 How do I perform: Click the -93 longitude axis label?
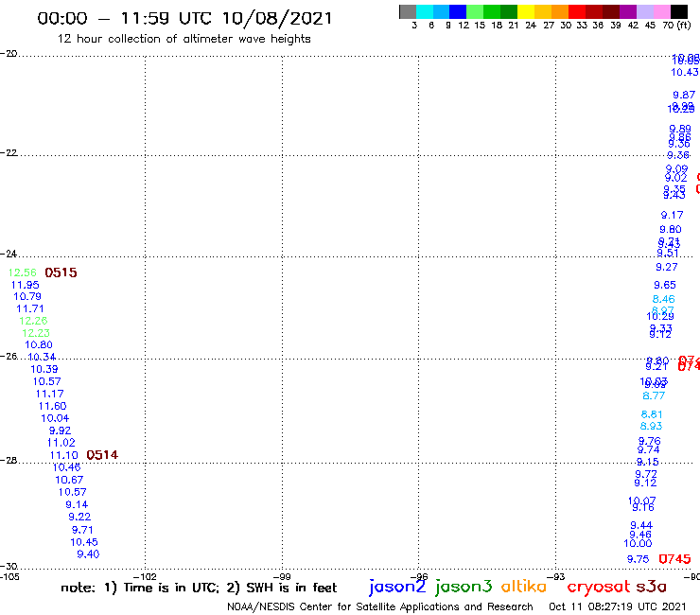(556, 576)
